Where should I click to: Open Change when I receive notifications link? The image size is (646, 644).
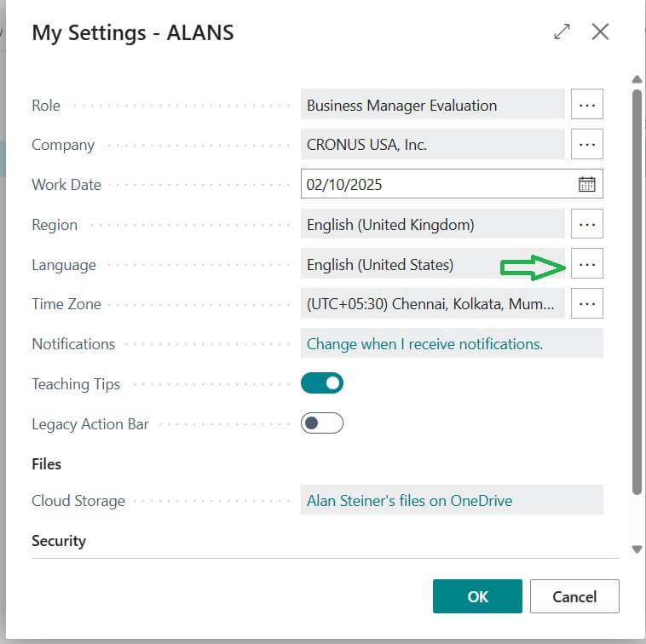click(x=424, y=344)
